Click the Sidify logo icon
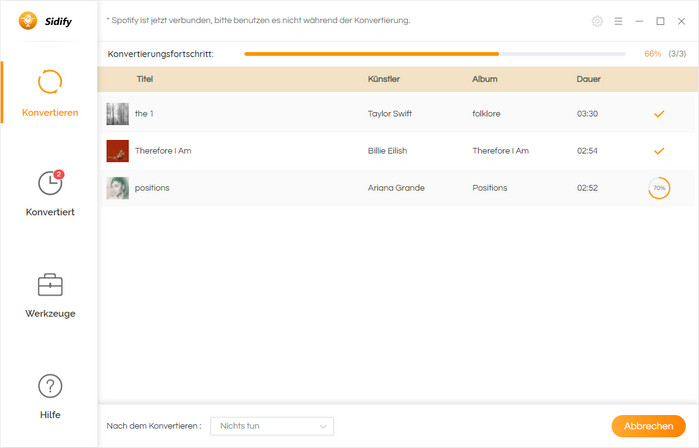This screenshot has width=699, height=448. [x=28, y=21]
